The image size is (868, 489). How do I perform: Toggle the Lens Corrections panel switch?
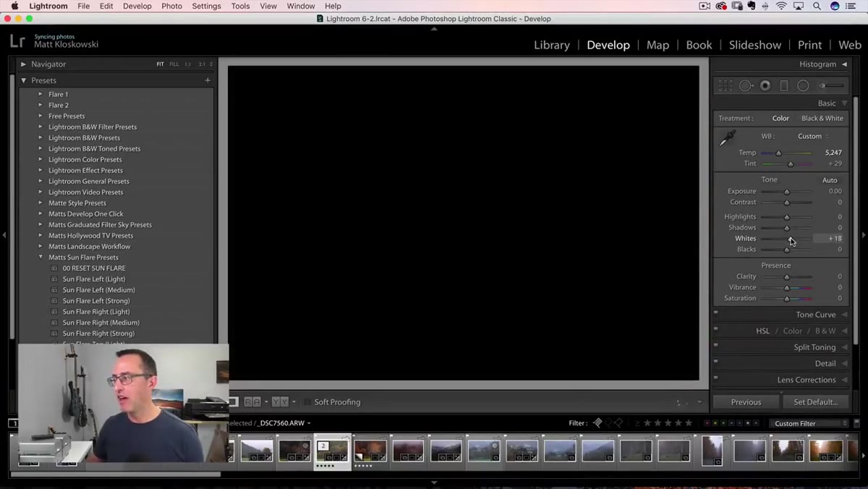pos(715,378)
